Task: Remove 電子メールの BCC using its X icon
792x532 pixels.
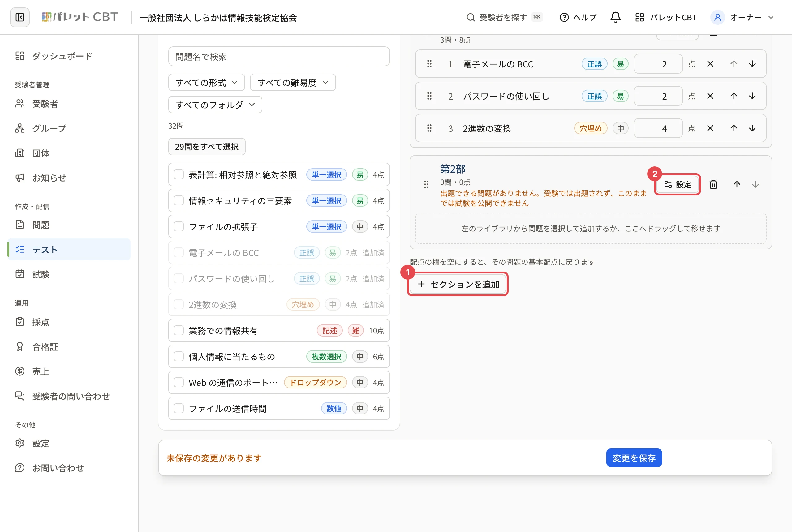Action: tap(710, 64)
